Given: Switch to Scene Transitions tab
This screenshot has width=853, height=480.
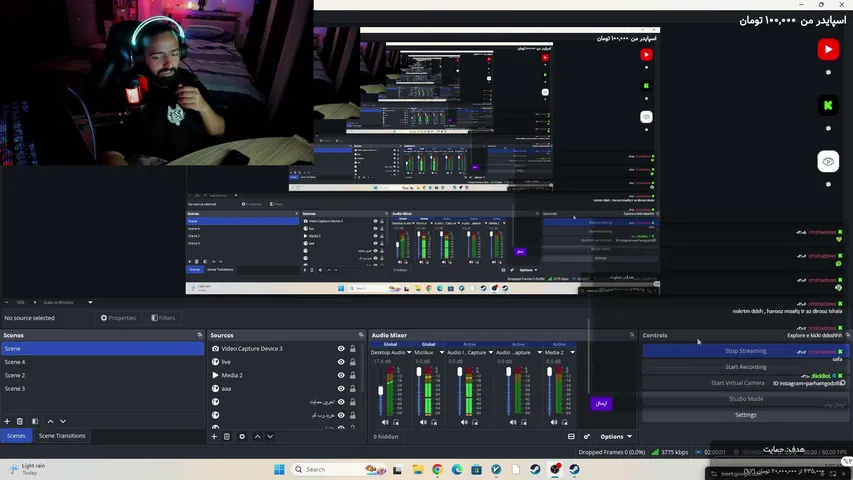Looking at the screenshot, I should 62,436.
